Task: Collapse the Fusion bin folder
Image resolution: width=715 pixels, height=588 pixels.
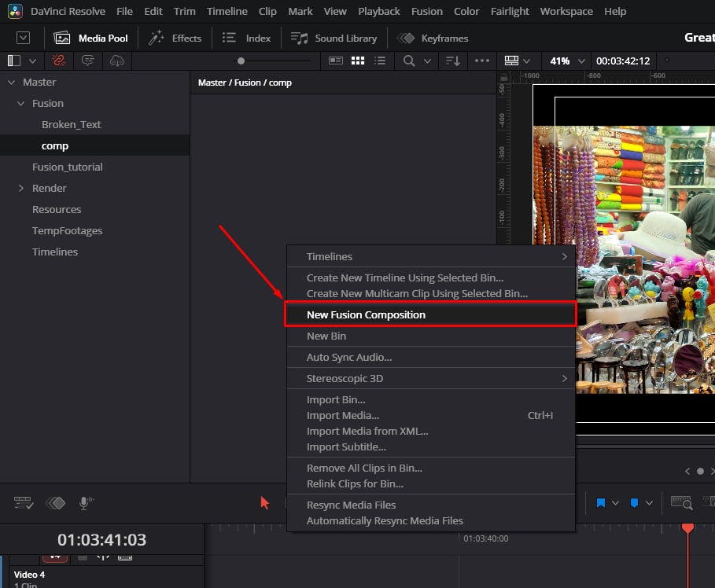Action: click(21, 104)
